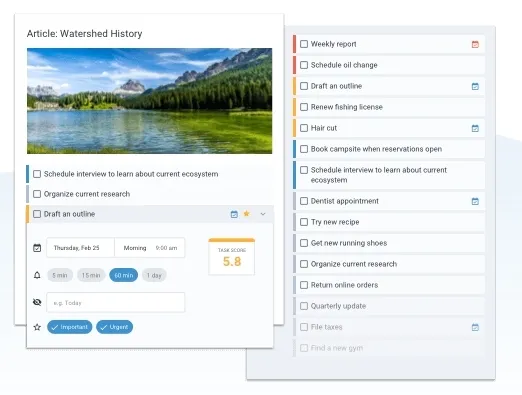Click the Article: Watershed History title
522x395 pixels.
(85, 34)
